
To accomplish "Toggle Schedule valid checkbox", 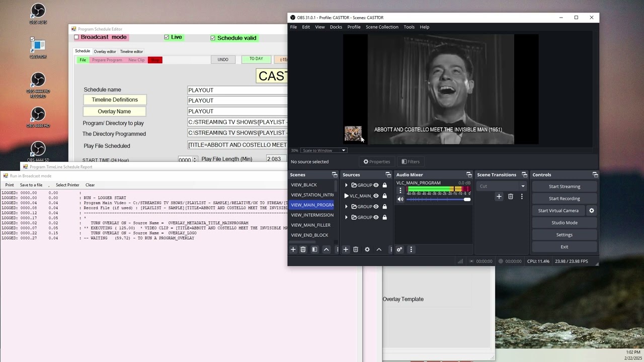I will 213,38.
